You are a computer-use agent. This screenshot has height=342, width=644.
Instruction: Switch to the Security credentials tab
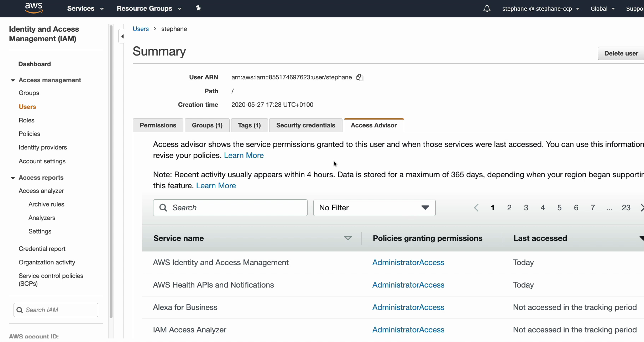click(306, 125)
